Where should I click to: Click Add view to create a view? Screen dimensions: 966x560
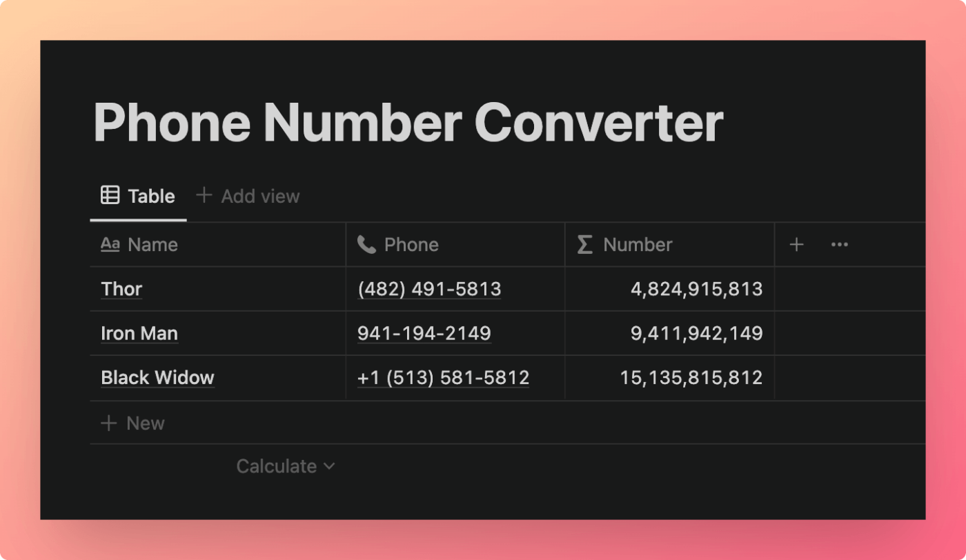tap(248, 196)
